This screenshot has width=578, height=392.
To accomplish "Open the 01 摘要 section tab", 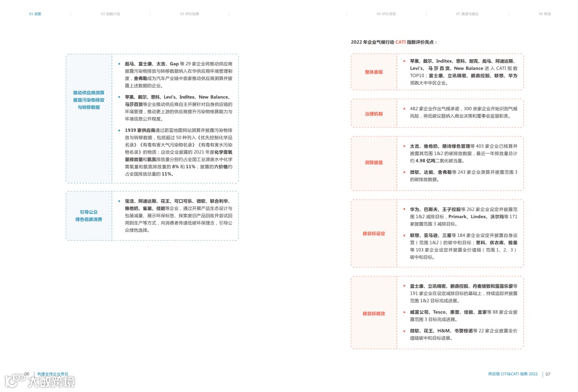I will click(x=35, y=14).
